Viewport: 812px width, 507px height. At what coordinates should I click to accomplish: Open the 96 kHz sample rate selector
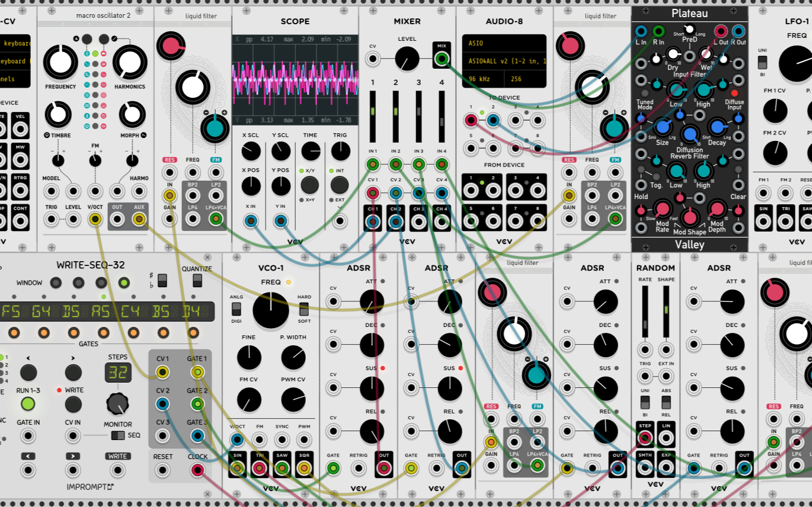(482, 79)
